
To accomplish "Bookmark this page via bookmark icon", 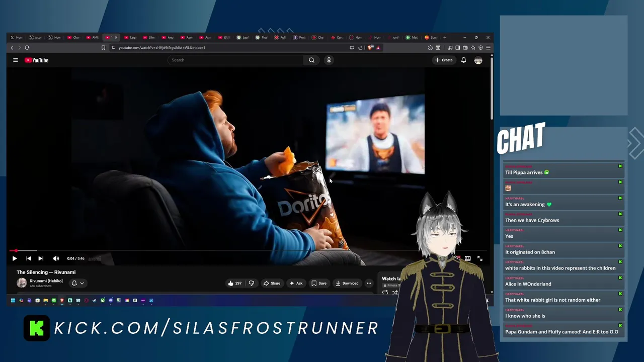I will (103, 48).
